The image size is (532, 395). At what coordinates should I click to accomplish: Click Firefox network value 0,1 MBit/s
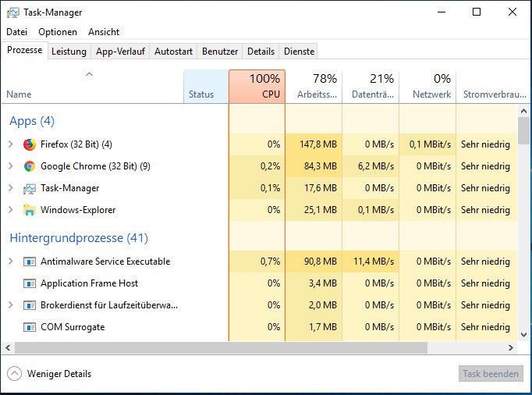point(430,144)
